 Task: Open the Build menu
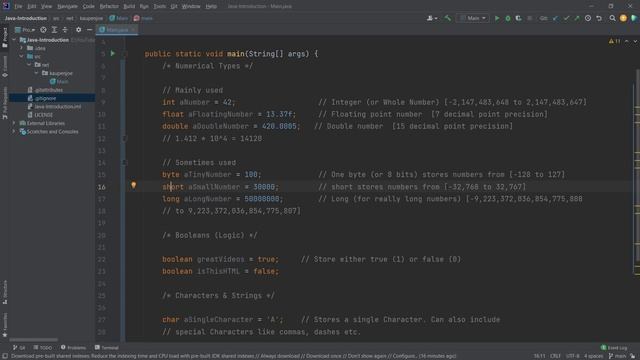[x=129, y=7]
